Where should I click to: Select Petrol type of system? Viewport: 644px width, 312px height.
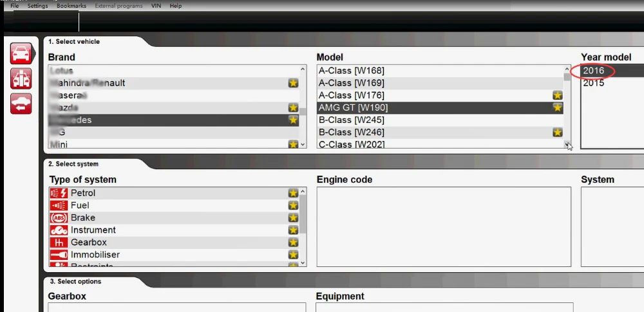[175, 193]
